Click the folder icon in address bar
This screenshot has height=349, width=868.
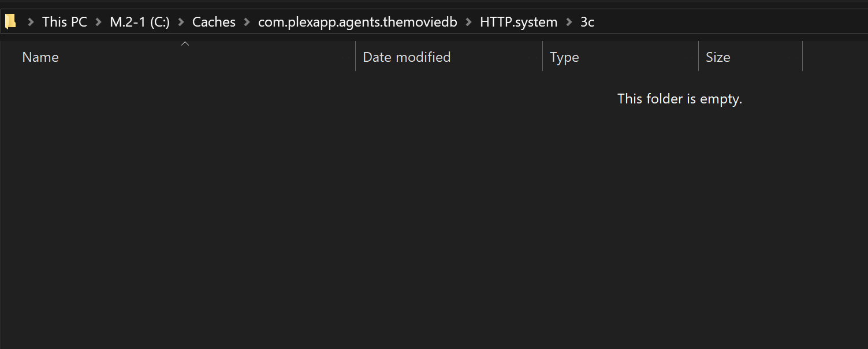coord(10,22)
